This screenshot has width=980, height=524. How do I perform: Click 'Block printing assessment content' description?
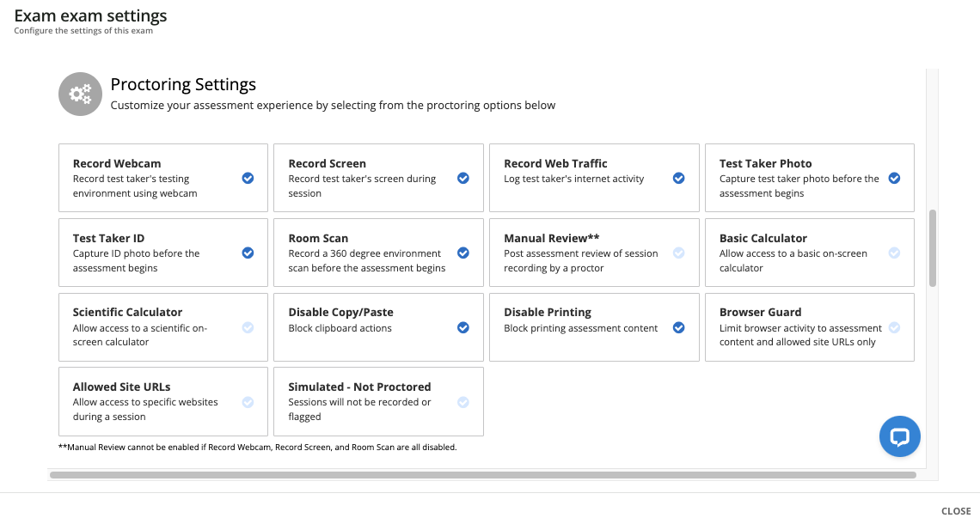click(580, 328)
